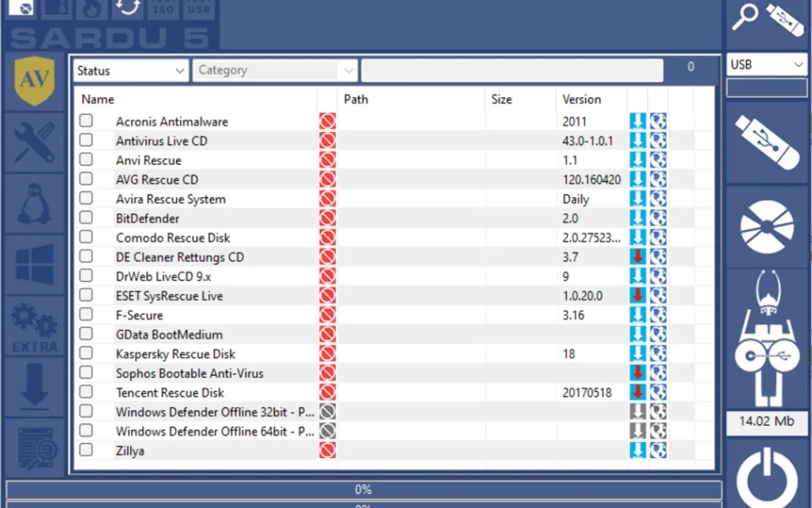This screenshot has width=812, height=508.
Task: Click the 0% progress bar
Action: [x=364, y=489]
